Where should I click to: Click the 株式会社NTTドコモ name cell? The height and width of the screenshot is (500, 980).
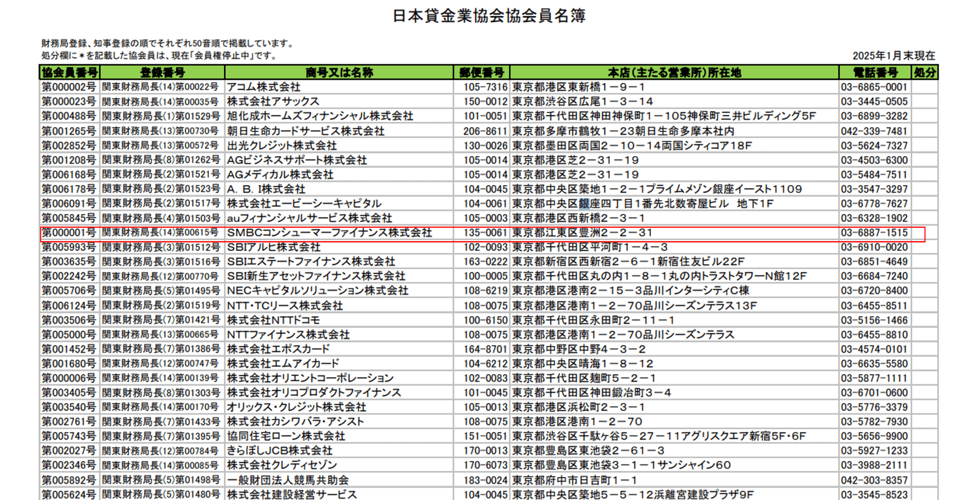273,320
